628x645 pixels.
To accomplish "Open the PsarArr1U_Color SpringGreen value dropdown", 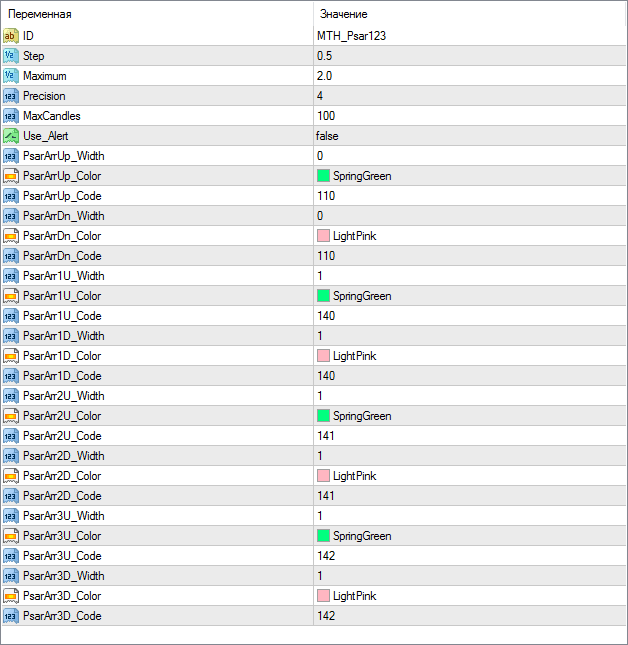I will tap(361, 296).
